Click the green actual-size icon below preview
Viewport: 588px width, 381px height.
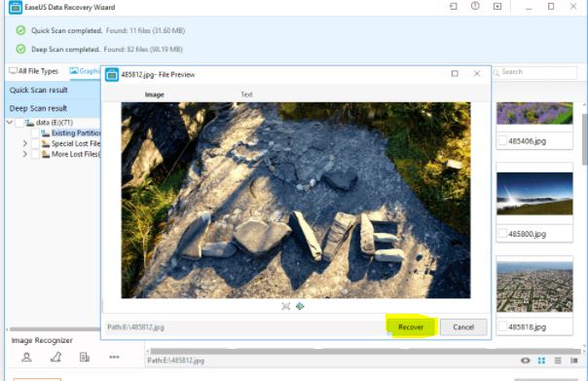(300, 306)
